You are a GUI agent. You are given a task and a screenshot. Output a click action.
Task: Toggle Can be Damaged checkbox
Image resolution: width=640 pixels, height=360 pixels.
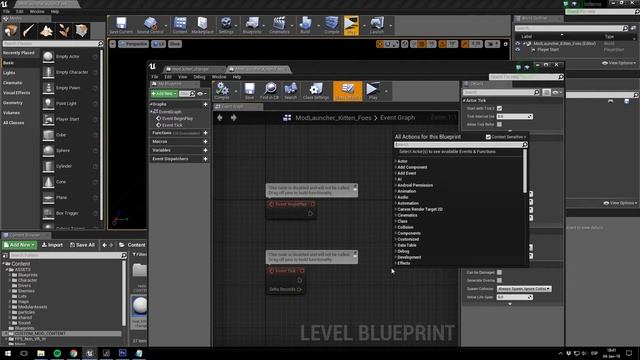(499, 272)
